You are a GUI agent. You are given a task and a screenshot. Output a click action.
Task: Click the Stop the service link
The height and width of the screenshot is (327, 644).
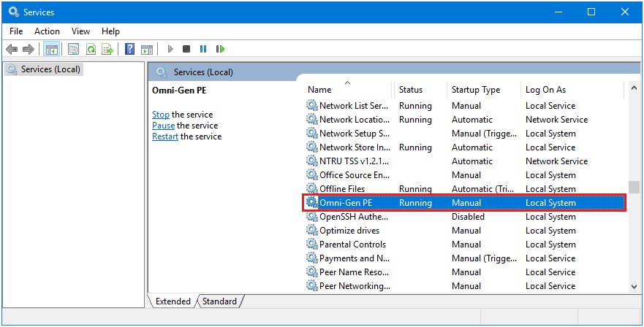click(x=161, y=115)
